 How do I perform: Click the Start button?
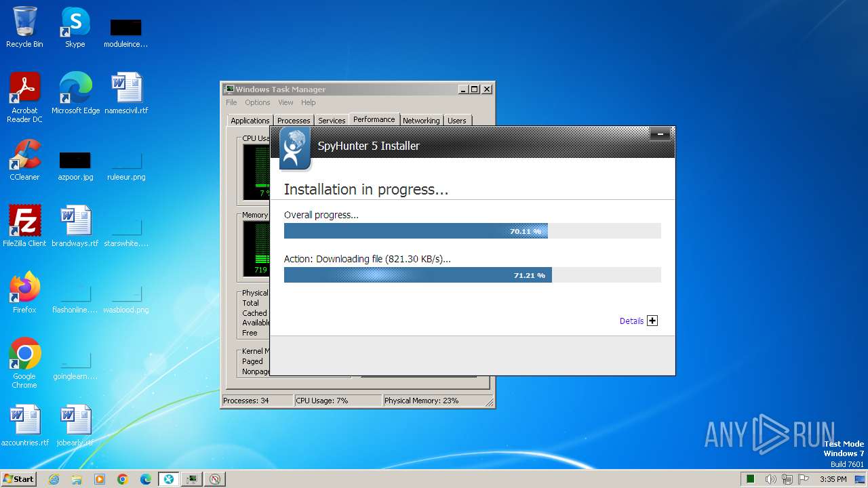(x=18, y=479)
